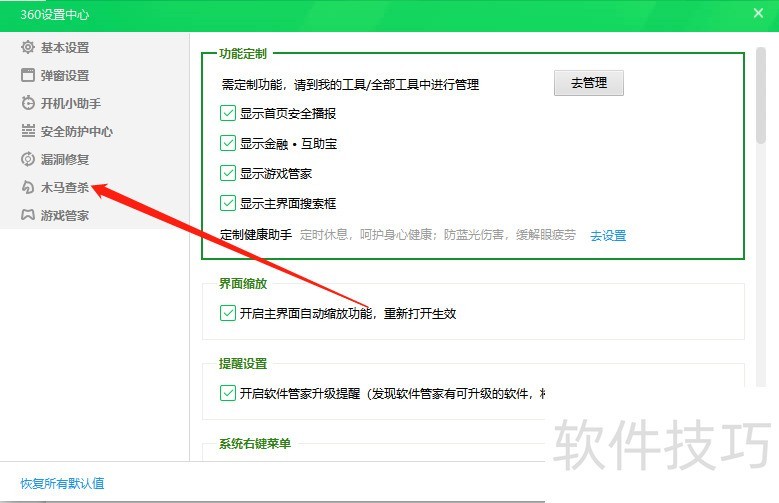Click the 功能定制 section heading
The height and width of the screenshot is (503, 779).
243,54
